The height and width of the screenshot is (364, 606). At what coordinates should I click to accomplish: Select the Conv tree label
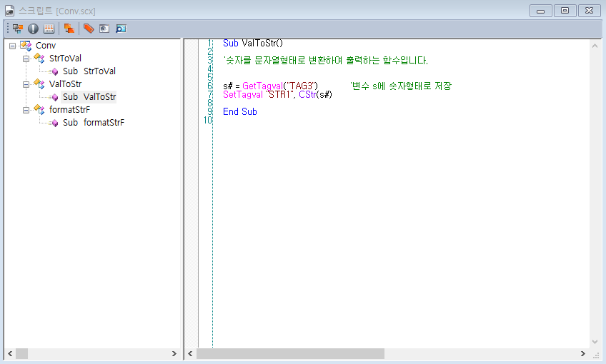pyautogui.click(x=46, y=46)
